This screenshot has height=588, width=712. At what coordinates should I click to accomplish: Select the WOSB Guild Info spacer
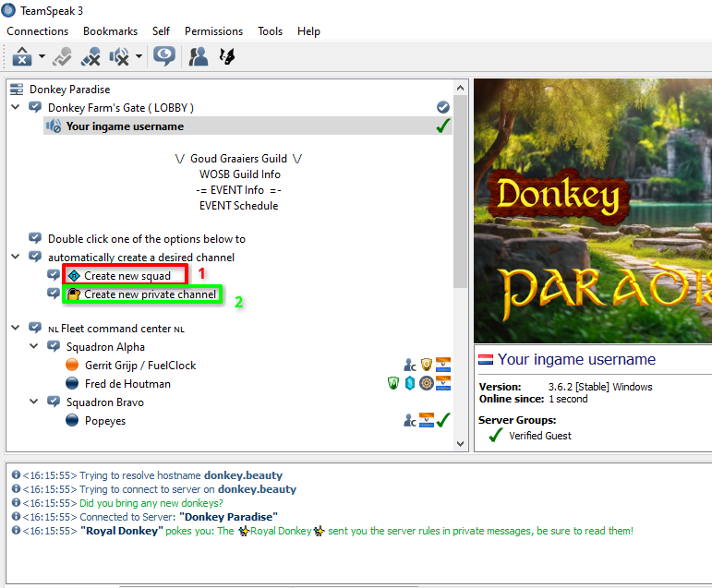pos(240,174)
